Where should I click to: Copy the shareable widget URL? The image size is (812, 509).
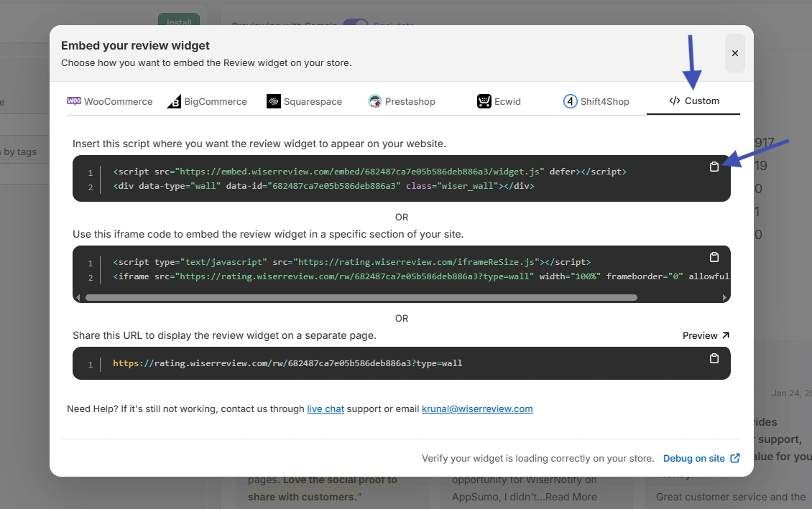pyautogui.click(x=714, y=358)
